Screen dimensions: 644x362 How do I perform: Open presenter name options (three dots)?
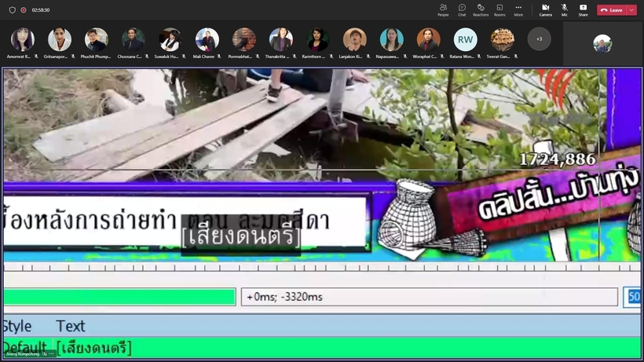[x=51, y=354]
